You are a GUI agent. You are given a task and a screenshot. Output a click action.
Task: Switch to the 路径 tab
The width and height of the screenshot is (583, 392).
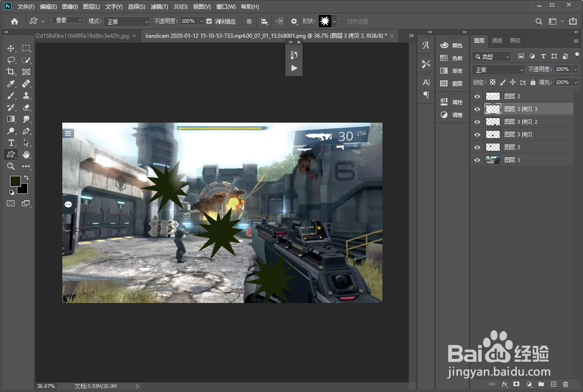pyautogui.click(x=515, y=40)
